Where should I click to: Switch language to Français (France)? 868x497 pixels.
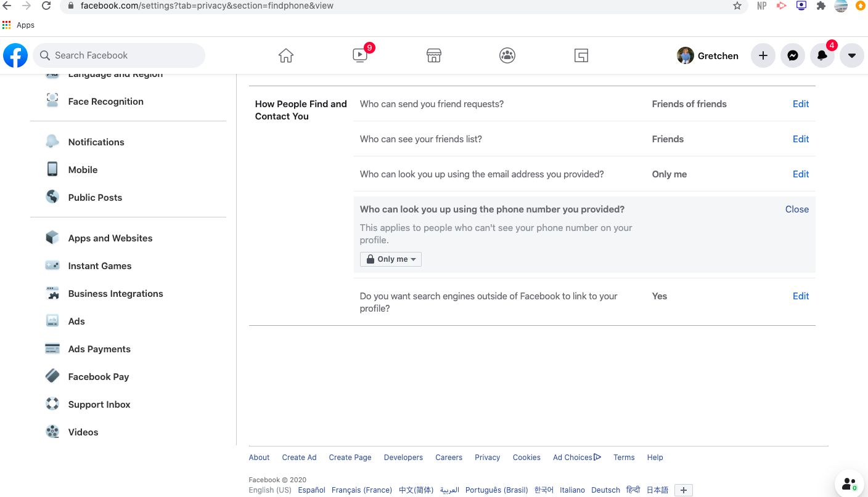pos(362,490)
